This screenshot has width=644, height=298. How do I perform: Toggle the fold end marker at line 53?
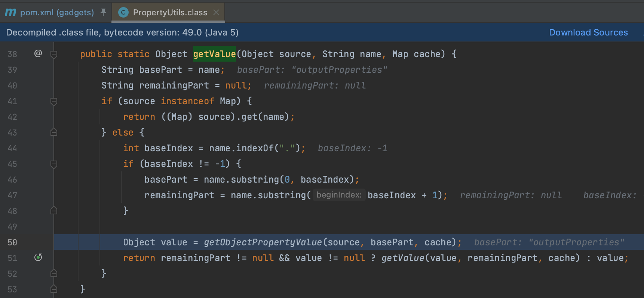(54, 289)
